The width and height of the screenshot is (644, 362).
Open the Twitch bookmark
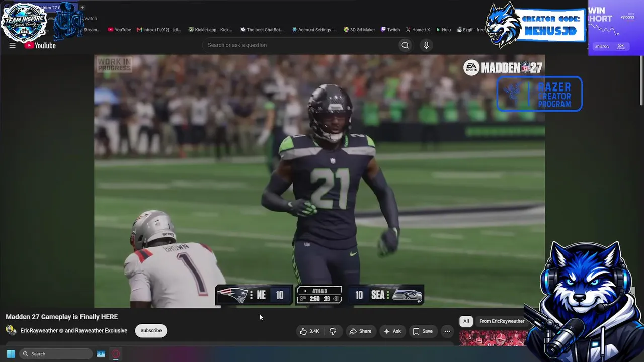[x=390, y=30]
